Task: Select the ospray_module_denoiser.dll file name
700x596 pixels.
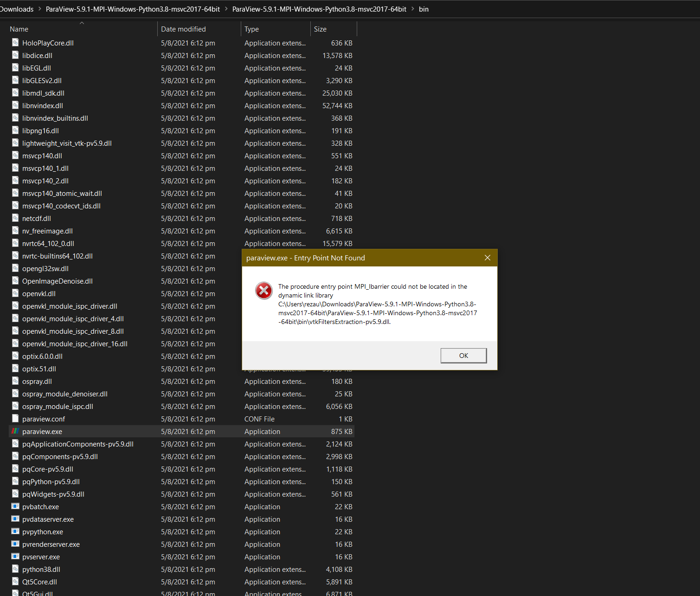Action: coord(65,394)
